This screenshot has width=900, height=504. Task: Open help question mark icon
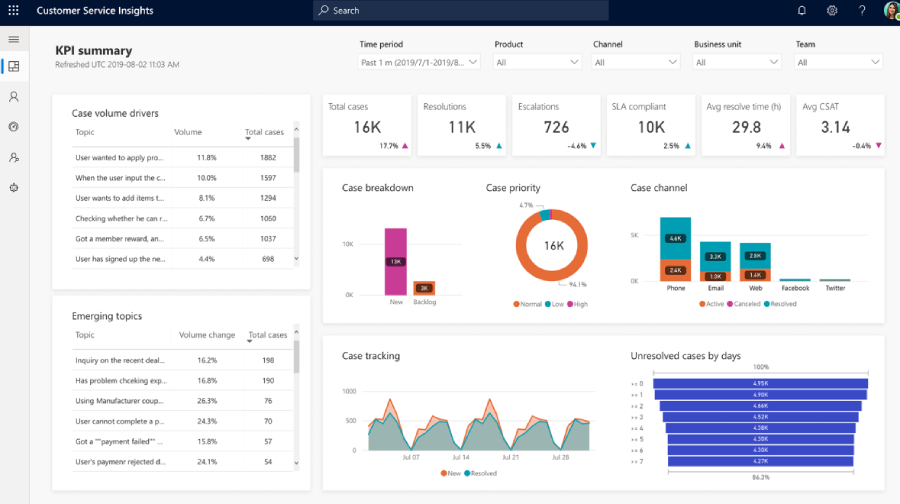click(x=862, y=10)
